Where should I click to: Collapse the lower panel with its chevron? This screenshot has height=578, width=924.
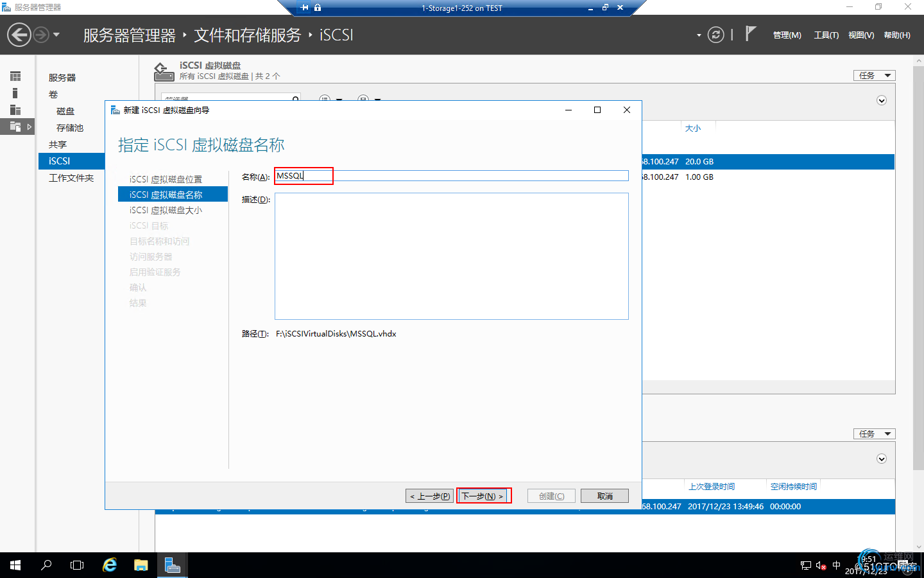[882, 459]
